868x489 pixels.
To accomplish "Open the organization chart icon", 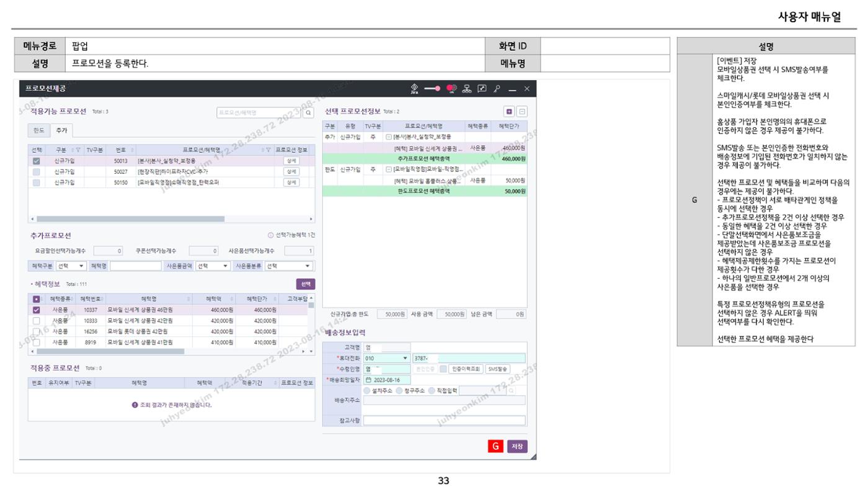I will click(x=467, y=89).
